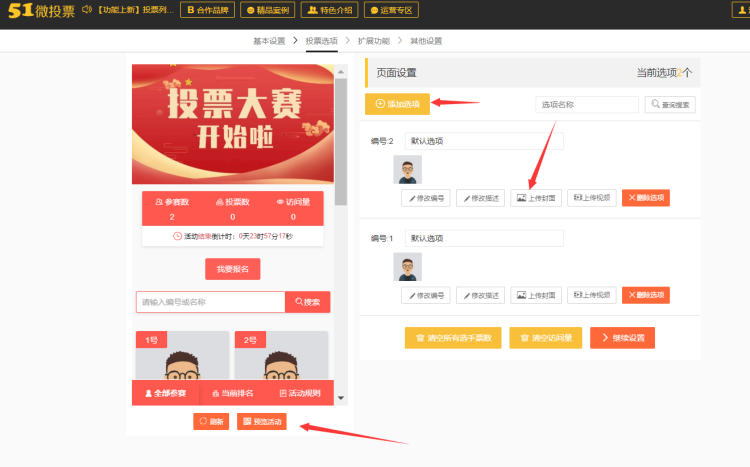
Task: Click the 预览活动 button
Action: (262, 422)
